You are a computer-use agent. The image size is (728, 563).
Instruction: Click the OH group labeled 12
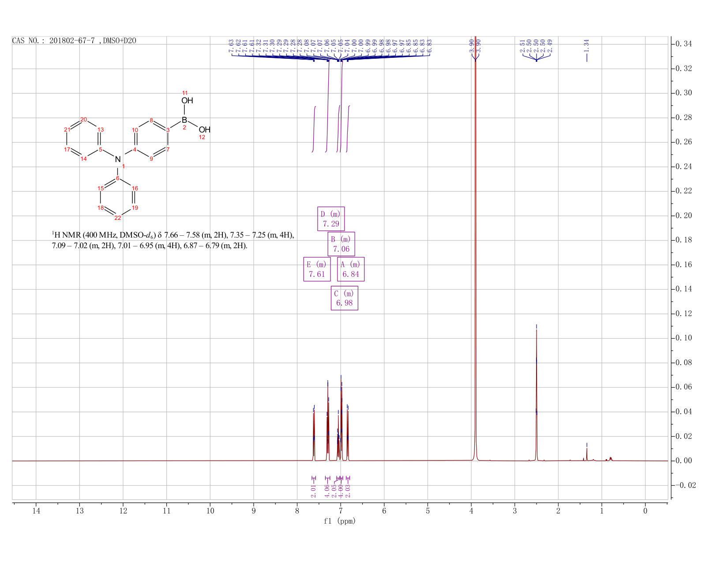coord(204,129)
